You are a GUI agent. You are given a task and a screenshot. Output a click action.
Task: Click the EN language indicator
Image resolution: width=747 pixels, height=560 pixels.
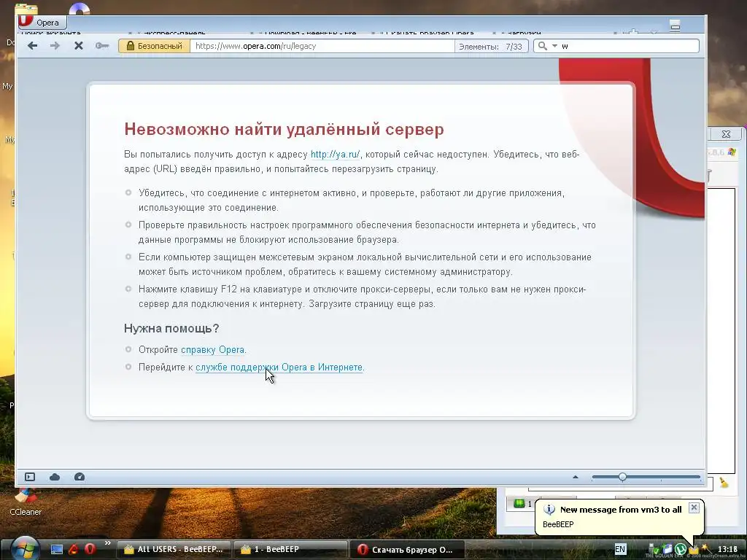[620, 549]
